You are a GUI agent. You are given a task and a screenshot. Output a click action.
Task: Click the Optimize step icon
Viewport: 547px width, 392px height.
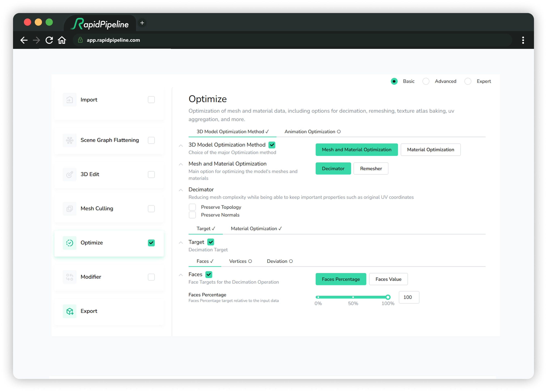69,243
